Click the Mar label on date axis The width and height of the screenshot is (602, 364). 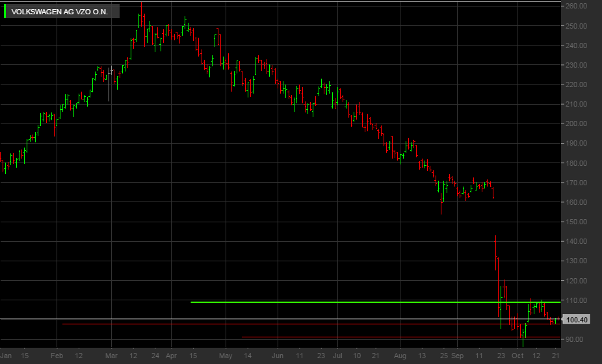tap(111, 356)
